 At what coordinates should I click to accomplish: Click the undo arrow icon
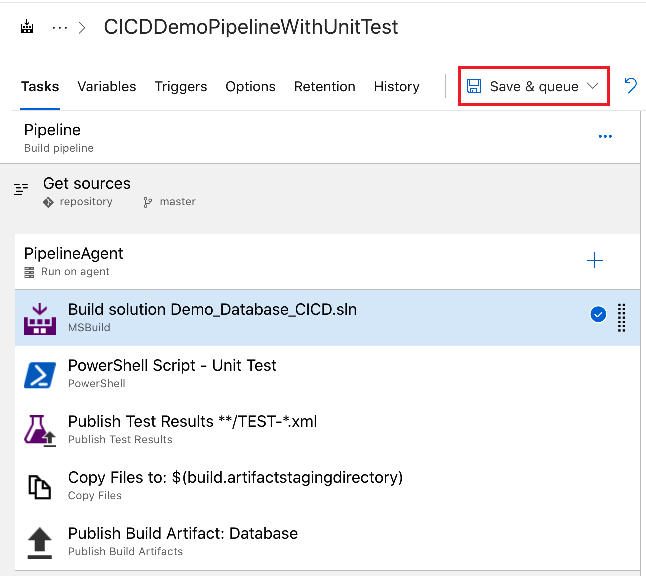coord(631,86)
